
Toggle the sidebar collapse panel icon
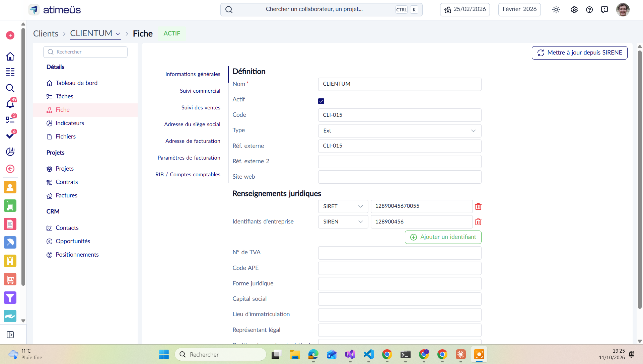[10, 335]
